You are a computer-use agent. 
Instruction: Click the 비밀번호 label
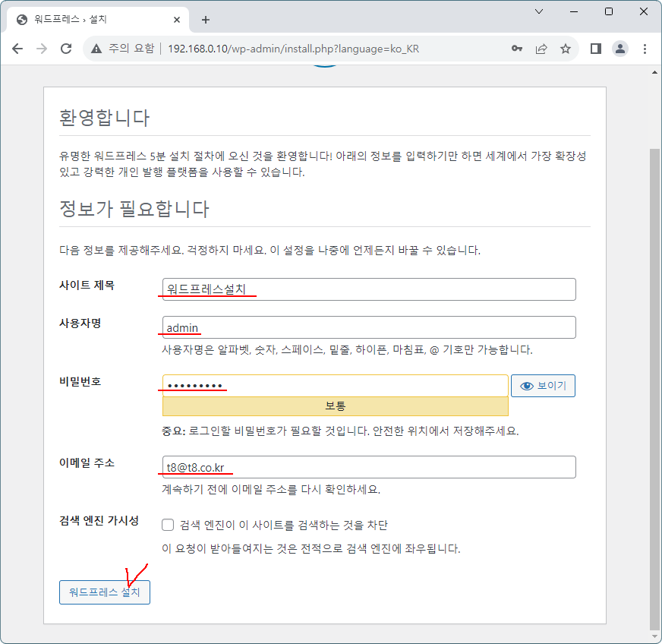pyautogui.click(x=80, y=381)
